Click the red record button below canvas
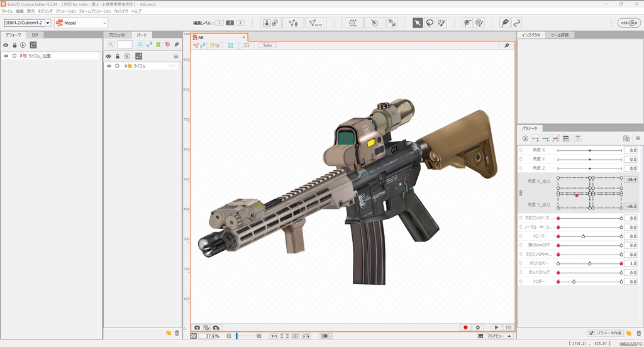 [465, 328]
